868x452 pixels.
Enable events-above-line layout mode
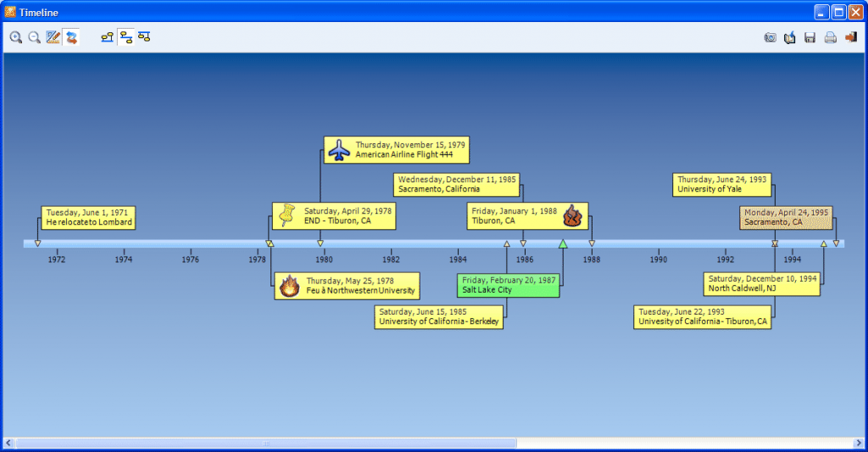(x=108, y=37)
